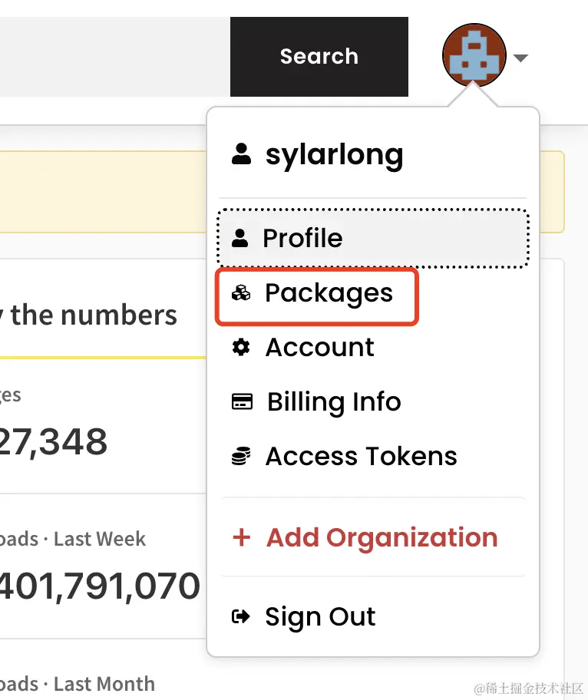Click the Packages boxes icon
588x700 pixels.
[241, 293]
